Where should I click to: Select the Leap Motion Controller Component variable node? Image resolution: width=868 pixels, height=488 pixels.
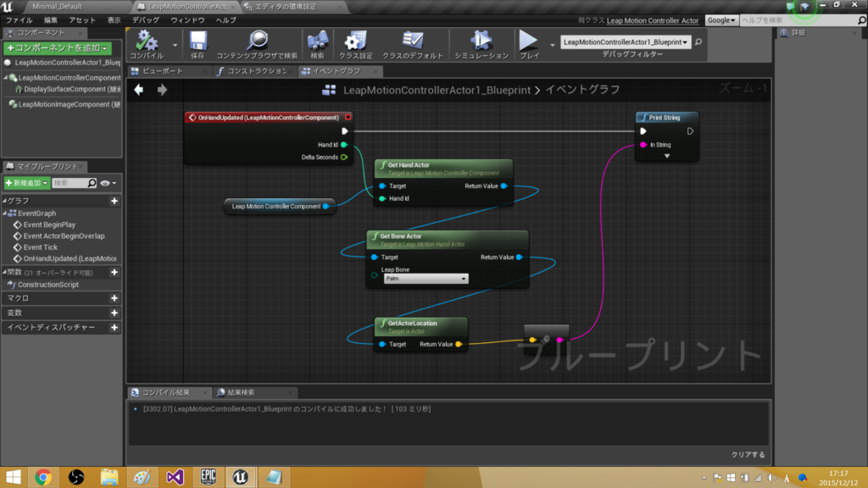280,207
